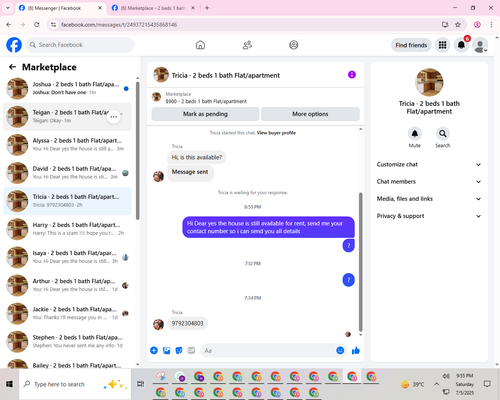Open the install app icon in address bar
Image resolution: width=500 pixels, height=400 pixels.
[x=445, y=24]
